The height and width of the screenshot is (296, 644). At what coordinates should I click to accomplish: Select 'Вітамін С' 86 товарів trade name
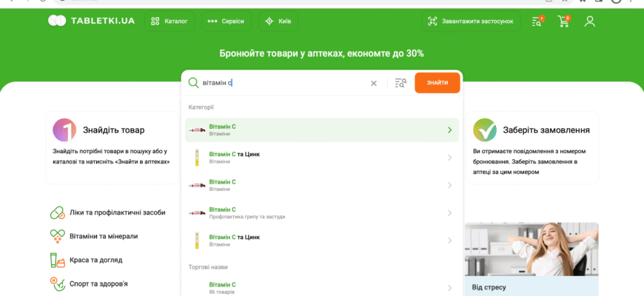322,288
